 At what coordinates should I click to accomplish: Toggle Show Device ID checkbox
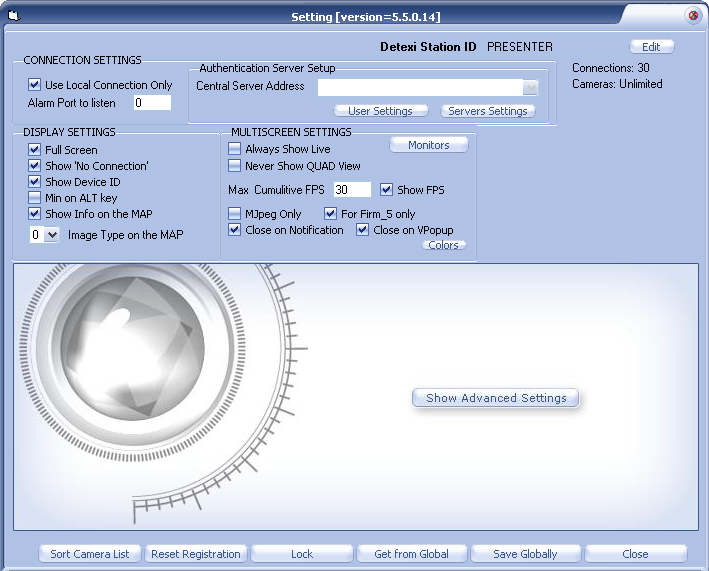click(x=34, y=182)
